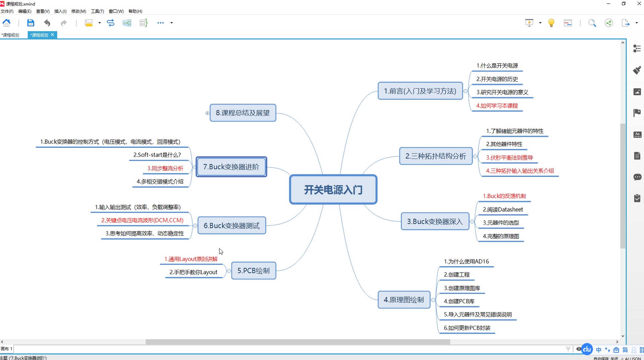Open the insert topic dropdown arrow
Viewport: 644px width, 360px height.
[x=99, y=23]
